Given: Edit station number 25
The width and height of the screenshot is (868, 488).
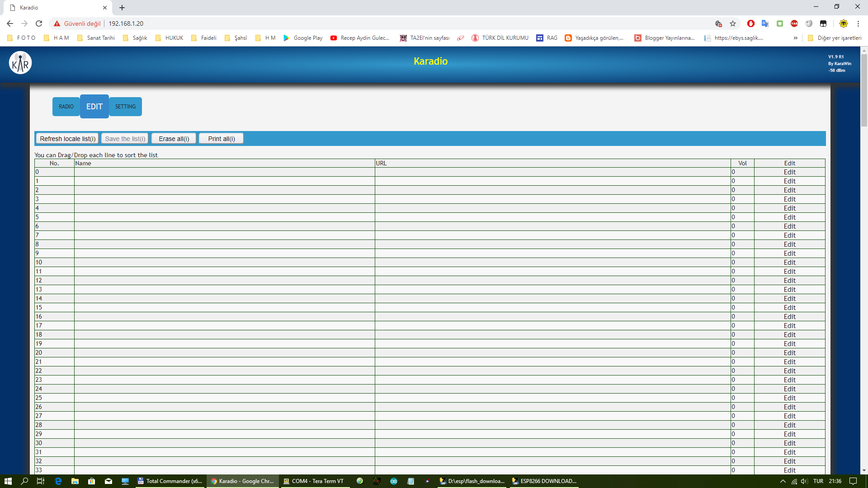Looking at the screenshot, I should click(x=789, y=398).
